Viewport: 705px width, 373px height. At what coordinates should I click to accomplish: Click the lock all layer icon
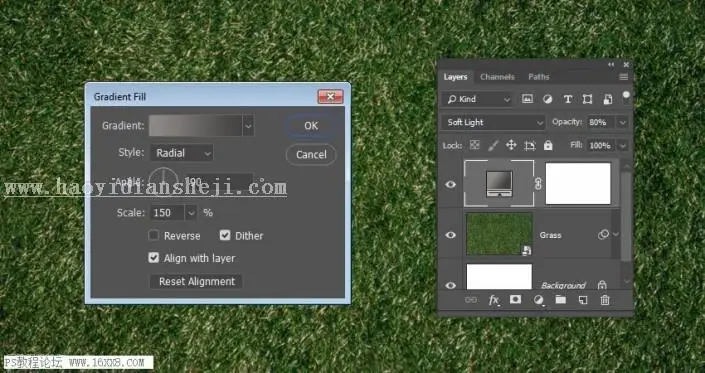(548, 145)
